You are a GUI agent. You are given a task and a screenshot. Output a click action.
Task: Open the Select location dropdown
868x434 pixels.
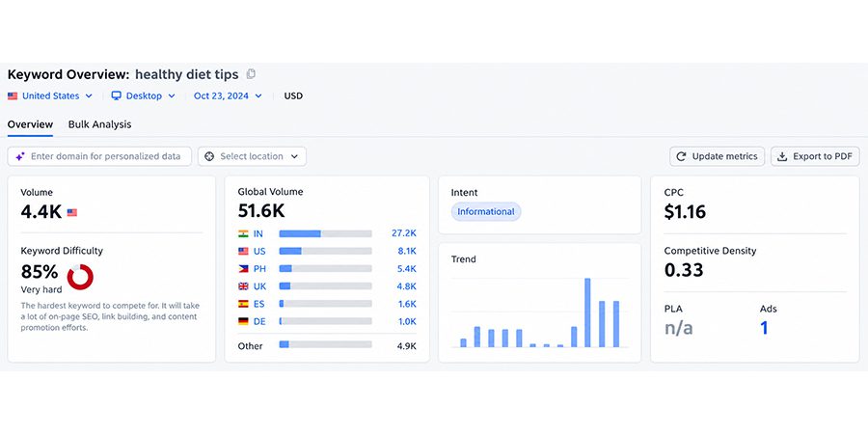click(x=252, y=156)
